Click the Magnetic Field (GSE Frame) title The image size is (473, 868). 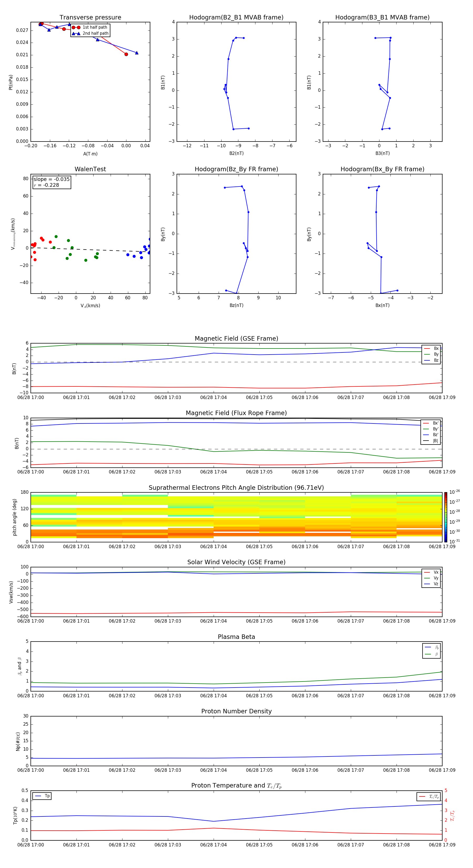pos(236,339)
